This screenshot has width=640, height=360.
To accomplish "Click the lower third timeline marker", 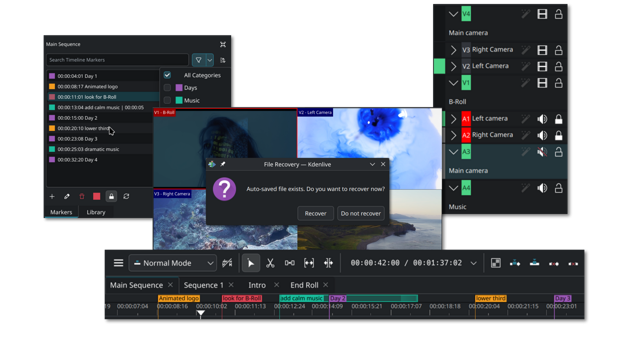I will click(x=491, y=298).
